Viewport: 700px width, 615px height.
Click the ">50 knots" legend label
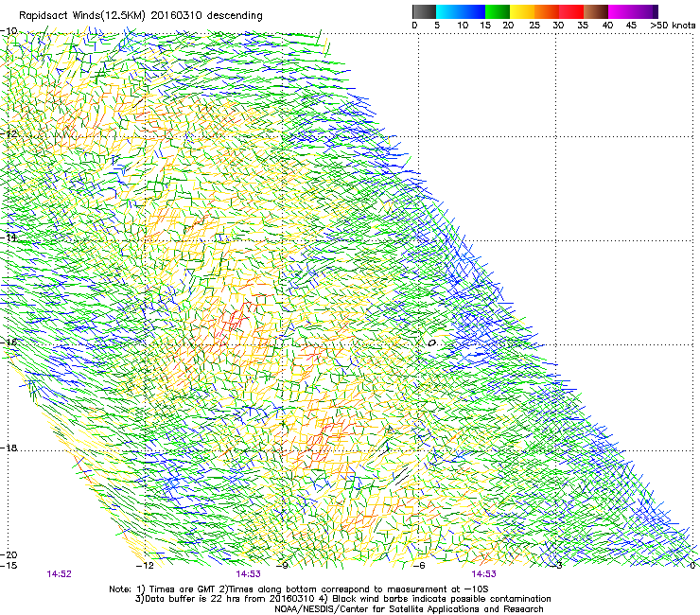pyautogui.click(x=673, y=26)
